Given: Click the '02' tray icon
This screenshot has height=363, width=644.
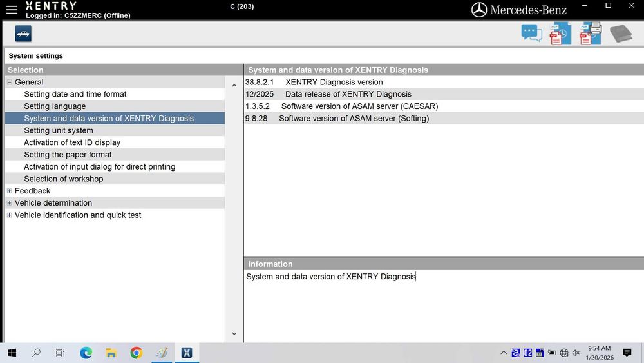Looking at the screenshot, I should click(x=528, y=353).
